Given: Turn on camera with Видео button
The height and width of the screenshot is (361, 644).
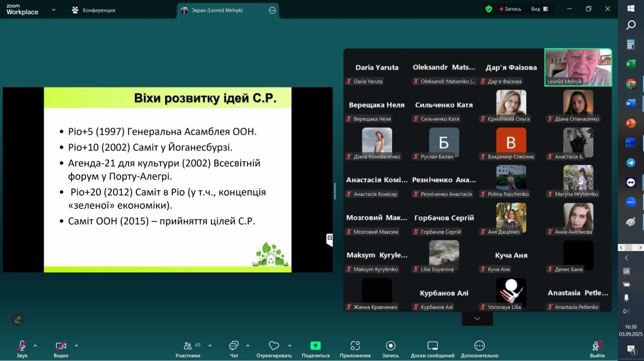Looking at the screenshot, I should pos(61,346).
